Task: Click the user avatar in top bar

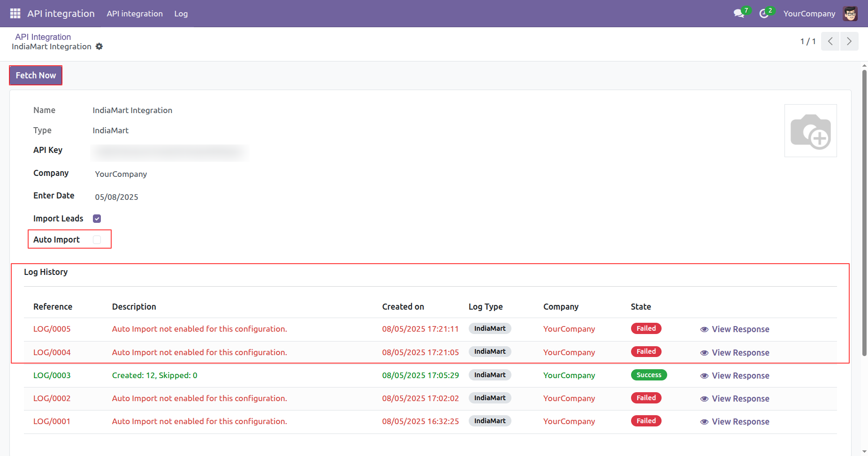Action: [x=850, y=14]
